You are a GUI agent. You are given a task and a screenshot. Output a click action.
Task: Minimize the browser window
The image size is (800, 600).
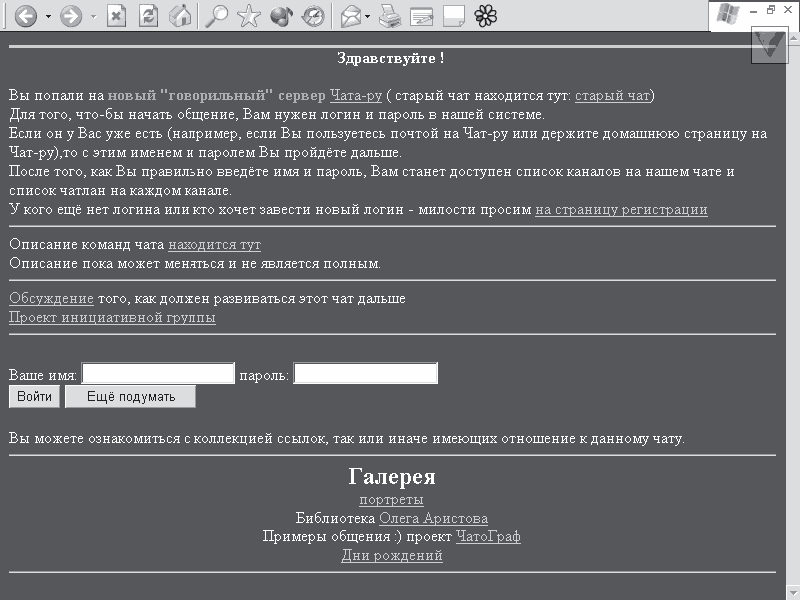pyautogui.click(x=754, y=11)
